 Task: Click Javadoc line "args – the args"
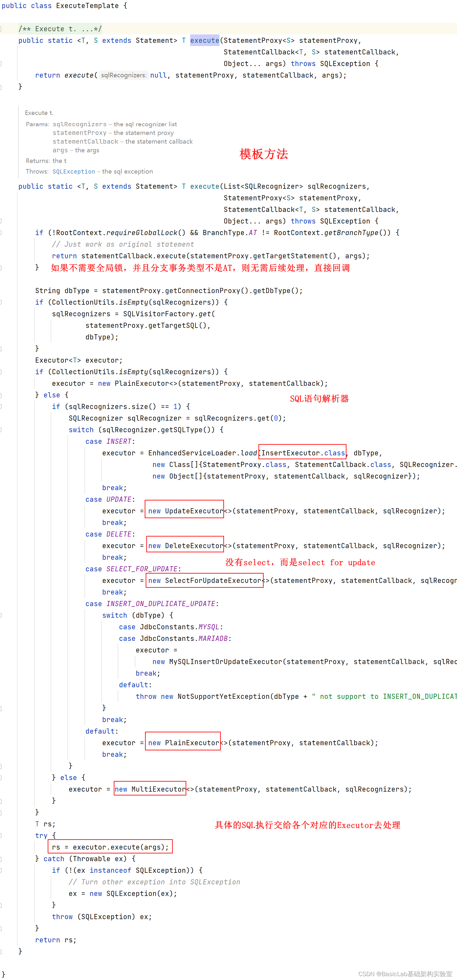76,150
